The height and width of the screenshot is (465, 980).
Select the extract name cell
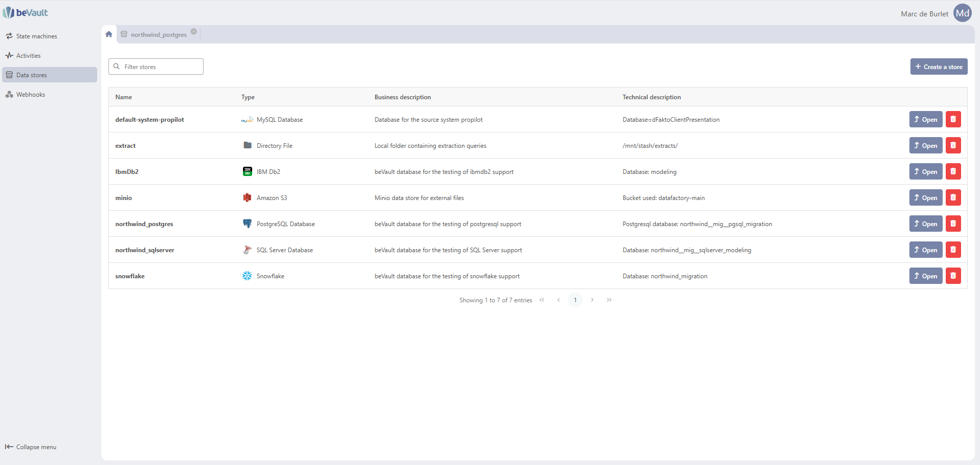coord(125,146)
